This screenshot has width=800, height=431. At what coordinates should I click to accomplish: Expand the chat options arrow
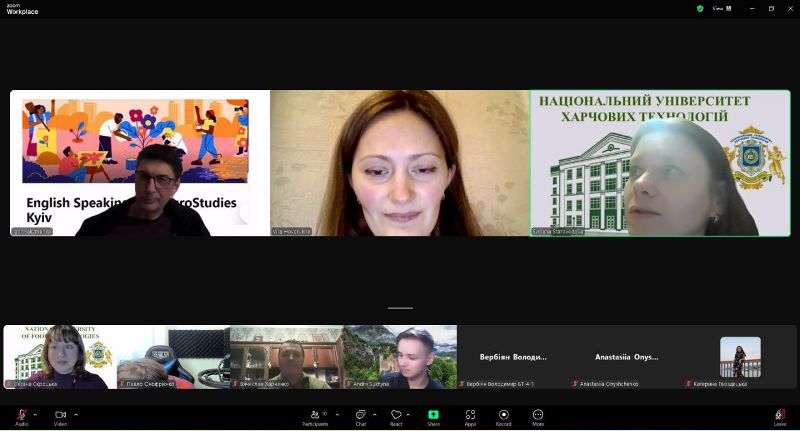pos(374,415)
